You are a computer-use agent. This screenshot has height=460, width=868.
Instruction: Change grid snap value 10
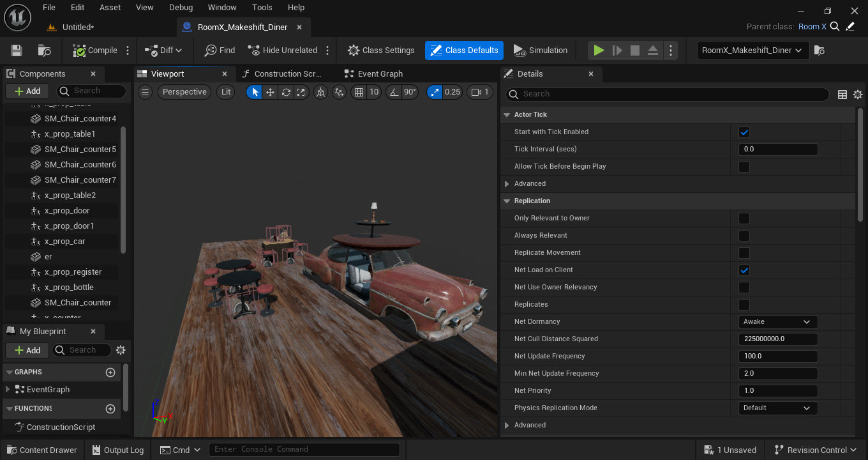(x=374, y=92)
